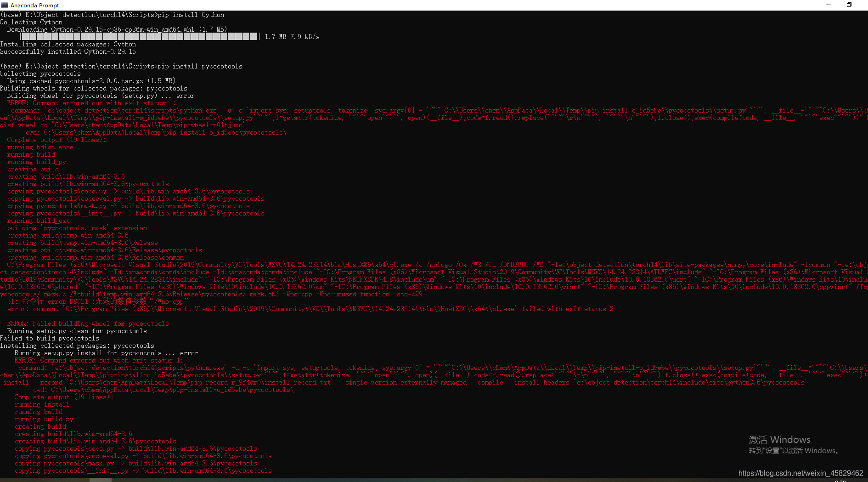
Task: Click the 'Collecting Cython' line
Action: coord(31,22)
